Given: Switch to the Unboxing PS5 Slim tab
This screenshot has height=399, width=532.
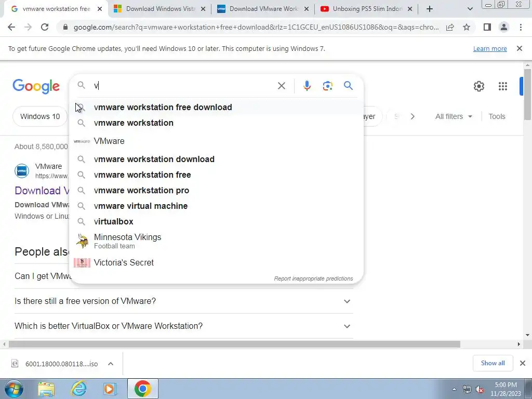Looking at the screenshot, I should [x=366, y=9].
